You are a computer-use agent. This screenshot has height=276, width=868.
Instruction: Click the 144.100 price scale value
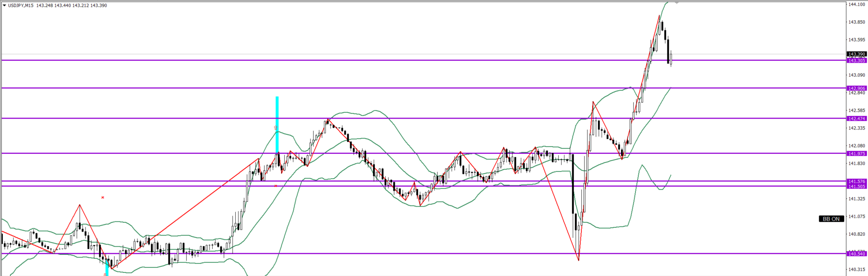point(856,5)
